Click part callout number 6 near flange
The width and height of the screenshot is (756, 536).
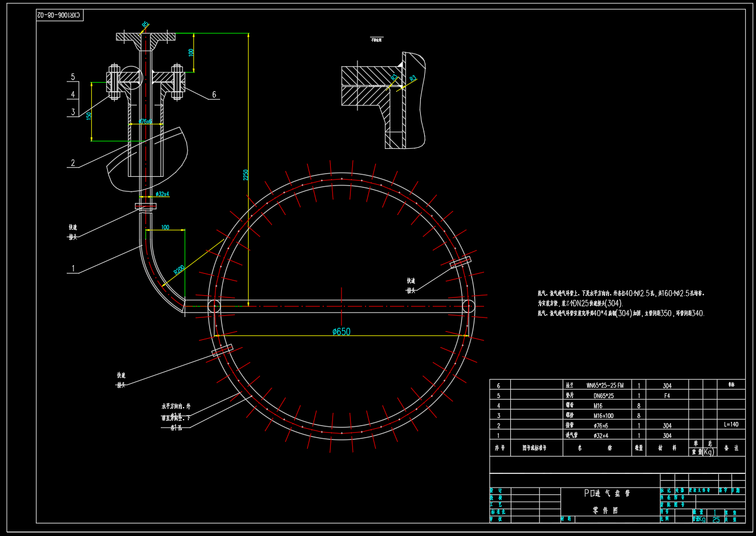(x=214, y=95)
